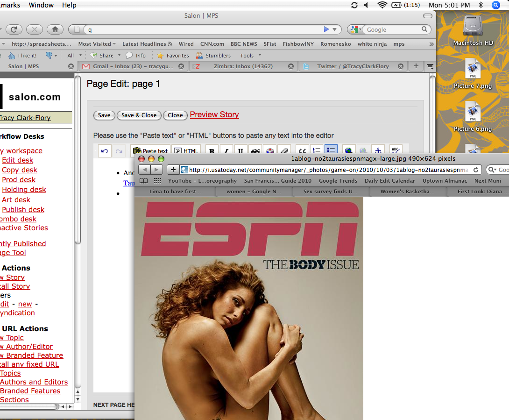Click the search magnifier in the Google search box
This screenshot has width=509, height=420.
424,29
